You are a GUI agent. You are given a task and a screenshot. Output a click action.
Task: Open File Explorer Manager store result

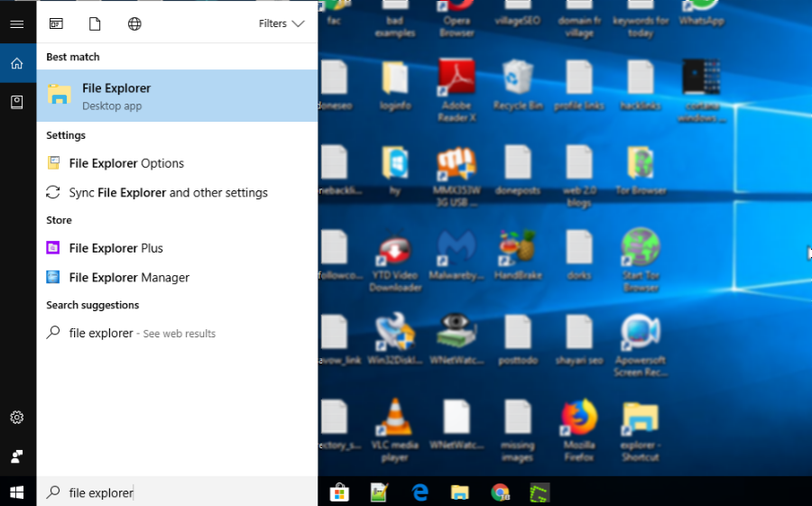pyautogui.click(x=177, y=278)
